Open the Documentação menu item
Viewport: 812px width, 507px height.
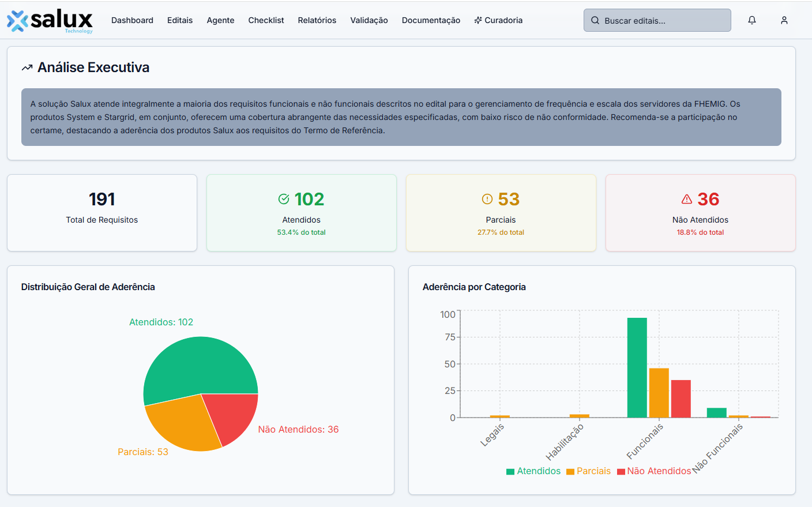[x=431, y=20]
